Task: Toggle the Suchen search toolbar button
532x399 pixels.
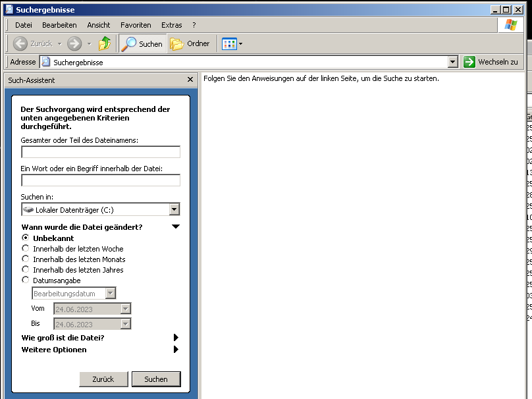Action: 142,43
